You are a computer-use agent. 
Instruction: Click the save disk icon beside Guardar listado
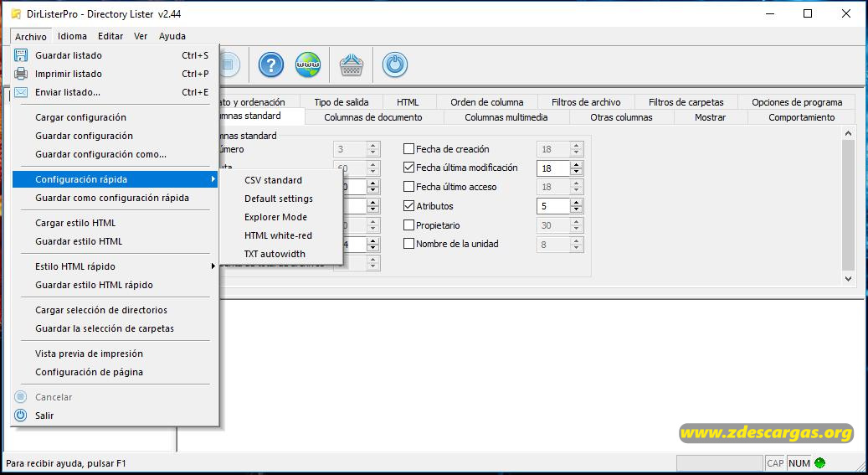click(20, 55)
